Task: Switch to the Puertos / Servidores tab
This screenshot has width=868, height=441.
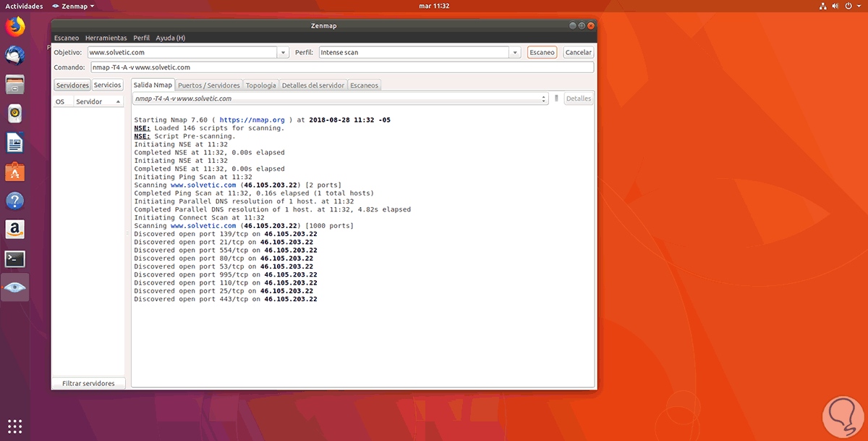Action: pyautogui.click(x=208, y=85)
